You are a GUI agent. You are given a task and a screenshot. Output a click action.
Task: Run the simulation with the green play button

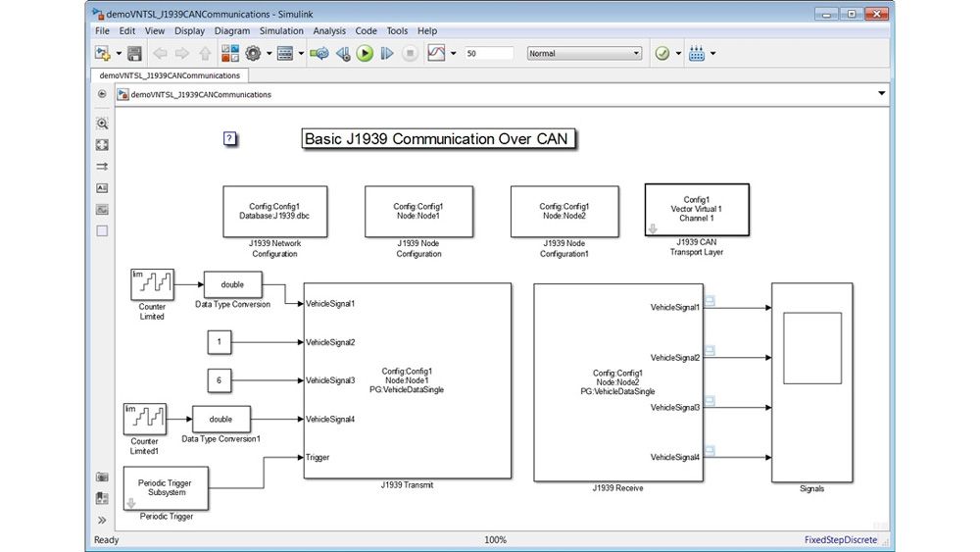[x=365, y=54]
